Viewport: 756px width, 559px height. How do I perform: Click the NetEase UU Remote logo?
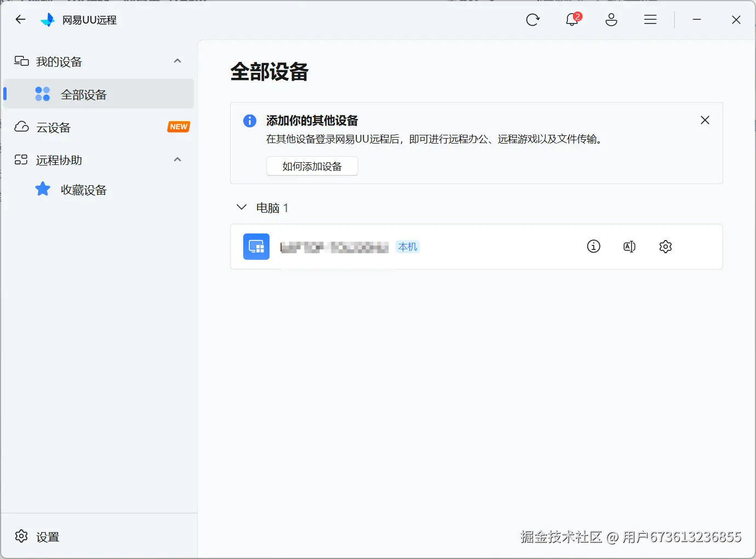[x=48, y=20]
